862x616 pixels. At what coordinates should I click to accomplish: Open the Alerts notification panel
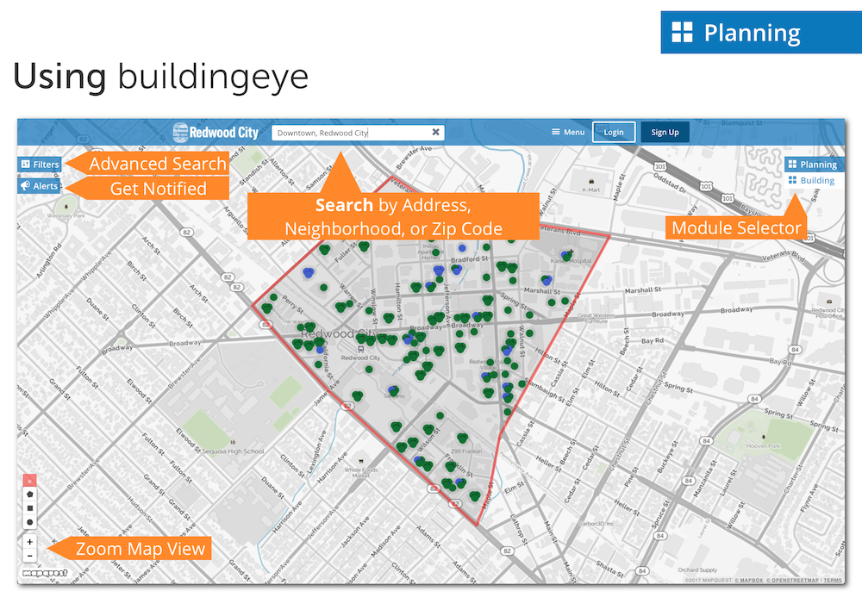pos(39,186)
